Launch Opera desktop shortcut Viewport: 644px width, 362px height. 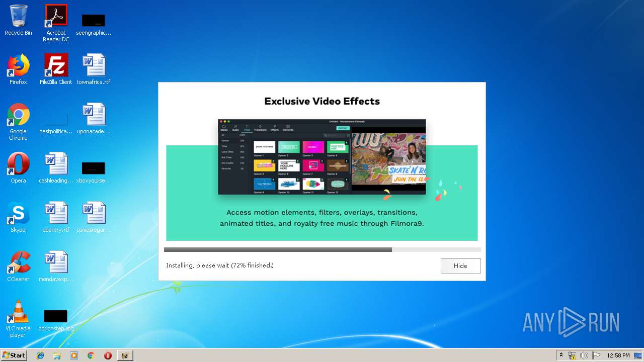[x=18, y=168]
